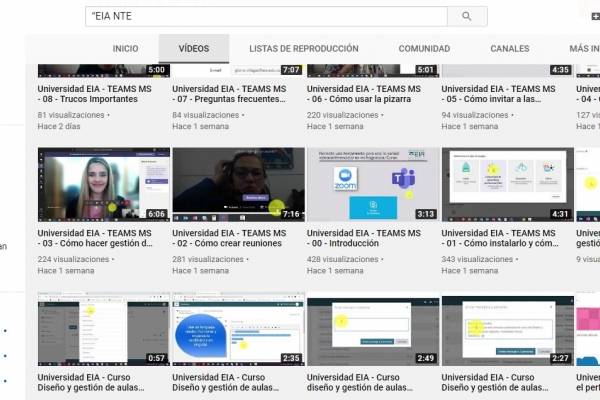Screen dimensions: 600x400
Task: Play the 2:27 dialog thumbnail
Action: click(x=508, y=331)
